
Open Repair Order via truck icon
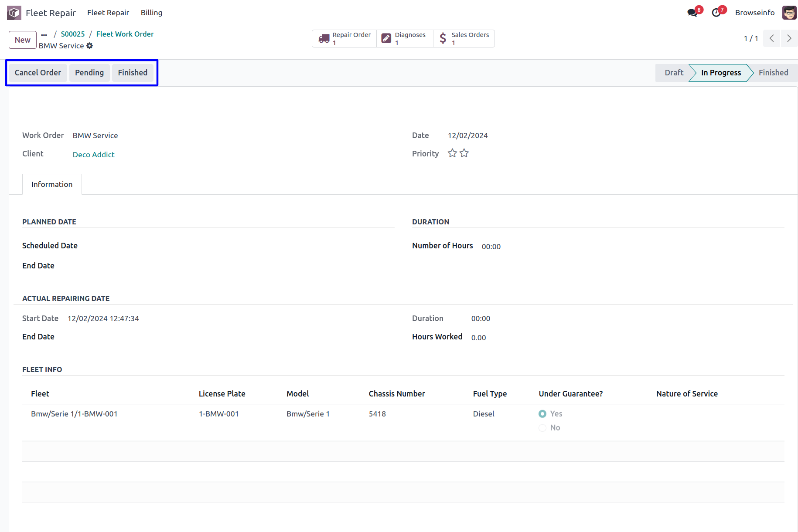324,38
